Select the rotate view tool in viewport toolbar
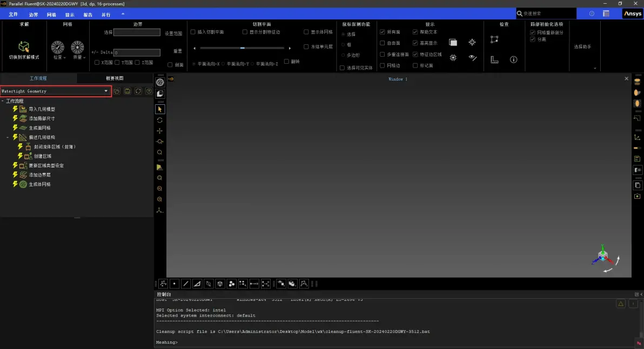The height and width of the screenshot is (349, 644). [x=160, y=120]
